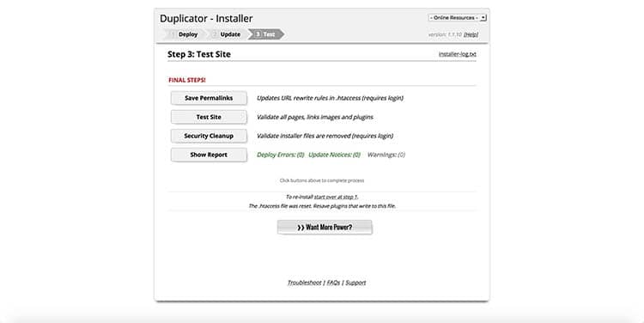Click the Updates URL rewrite rules description
644x323 pixels.
click(x=330, y=98)
